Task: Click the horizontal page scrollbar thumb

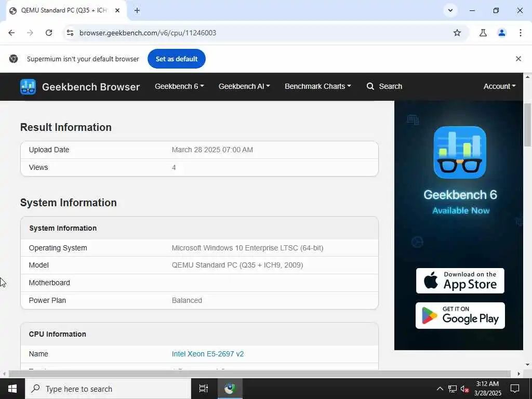Action: 260,374
